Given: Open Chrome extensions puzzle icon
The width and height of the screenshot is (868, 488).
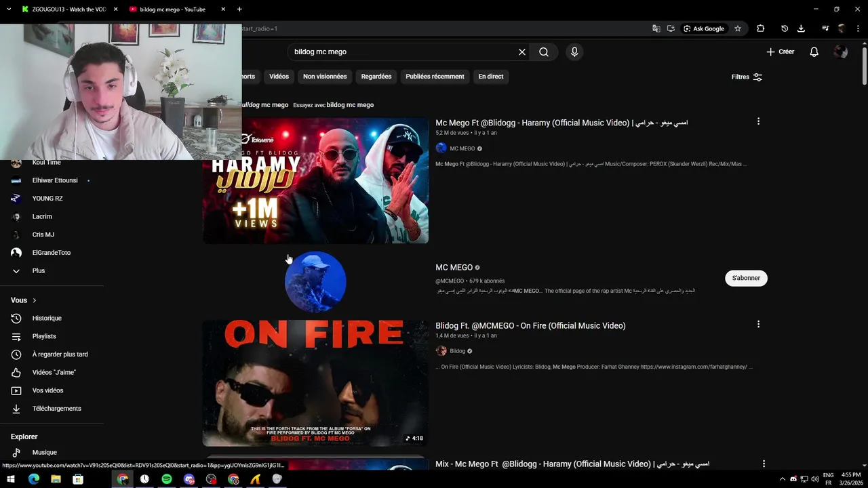Looking at the screenshot, I should 760,28.
